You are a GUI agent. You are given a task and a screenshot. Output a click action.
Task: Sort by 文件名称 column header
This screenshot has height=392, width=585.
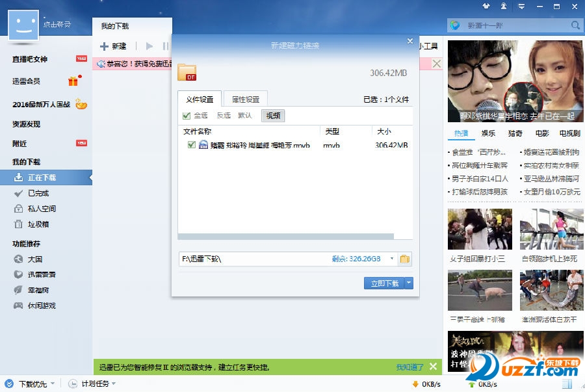point(198,131)
